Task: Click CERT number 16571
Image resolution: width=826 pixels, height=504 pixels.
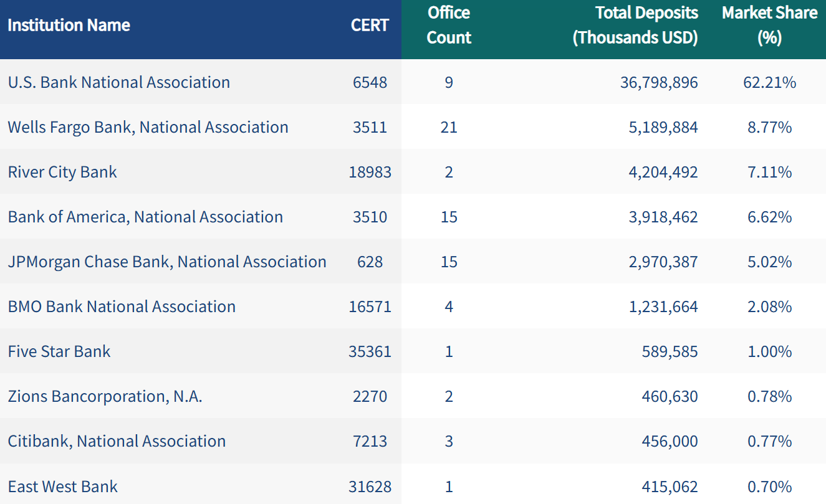Action: click(x=370, y=307)
